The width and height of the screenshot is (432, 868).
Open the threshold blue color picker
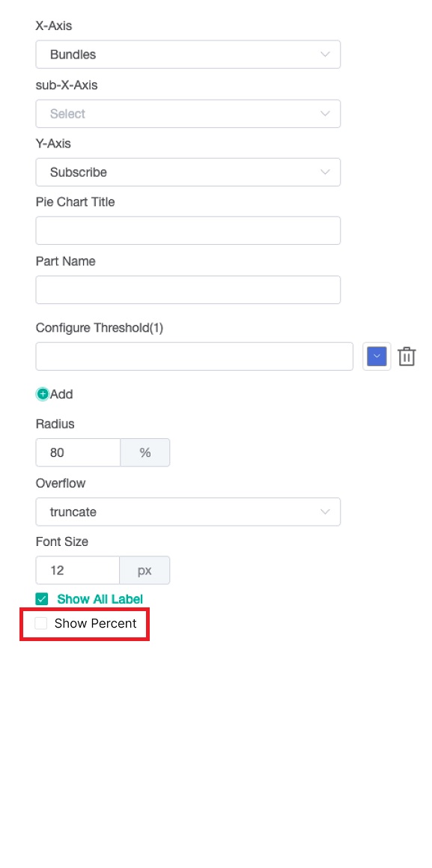(377, 356)
